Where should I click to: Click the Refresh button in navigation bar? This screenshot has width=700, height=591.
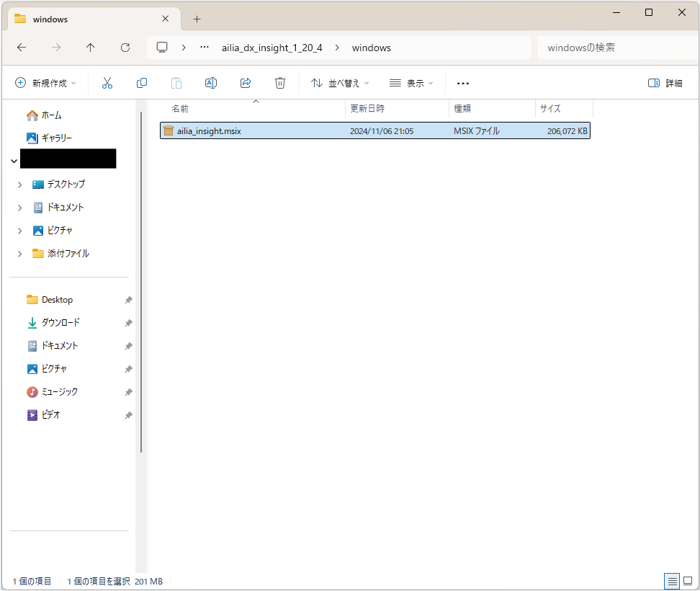click(125, 48)
